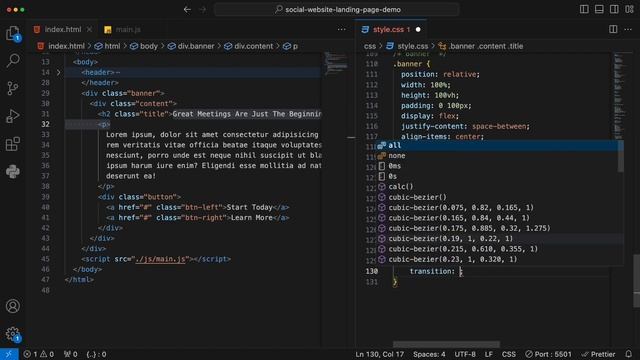
Task: Open more actions in left editor group
Action: pos(342,29)
